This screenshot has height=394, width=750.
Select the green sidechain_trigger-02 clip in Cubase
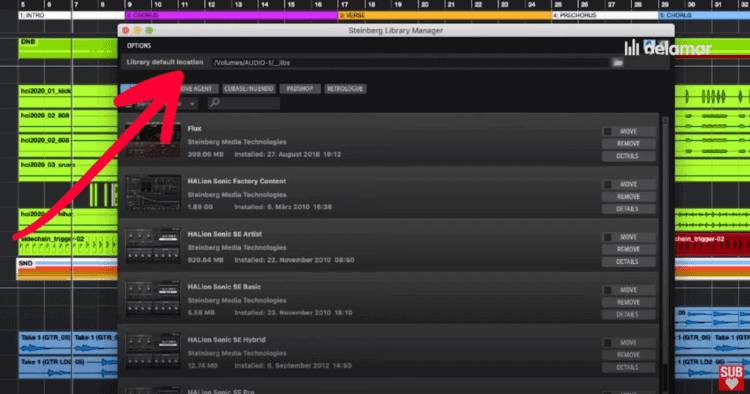[67, 244]
